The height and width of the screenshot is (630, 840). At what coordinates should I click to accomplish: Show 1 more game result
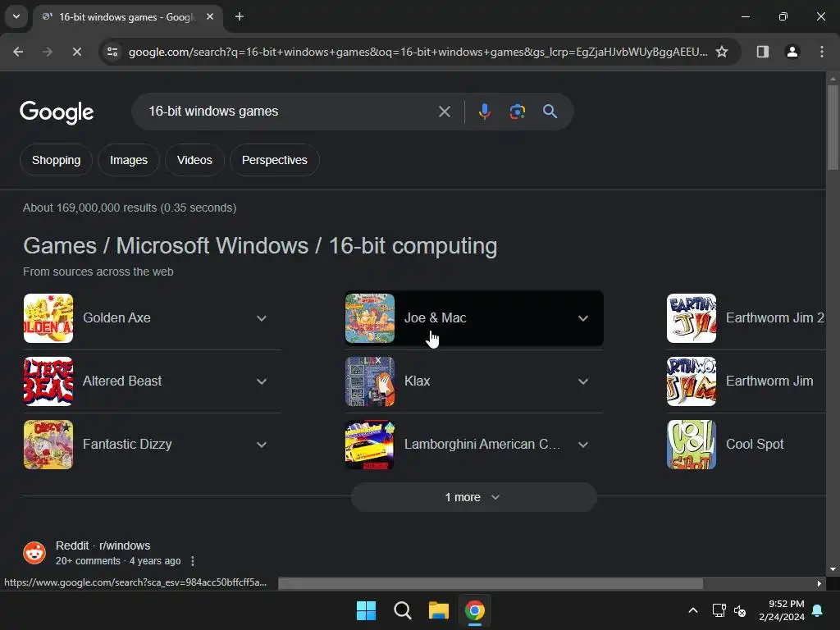pos(473,497)
